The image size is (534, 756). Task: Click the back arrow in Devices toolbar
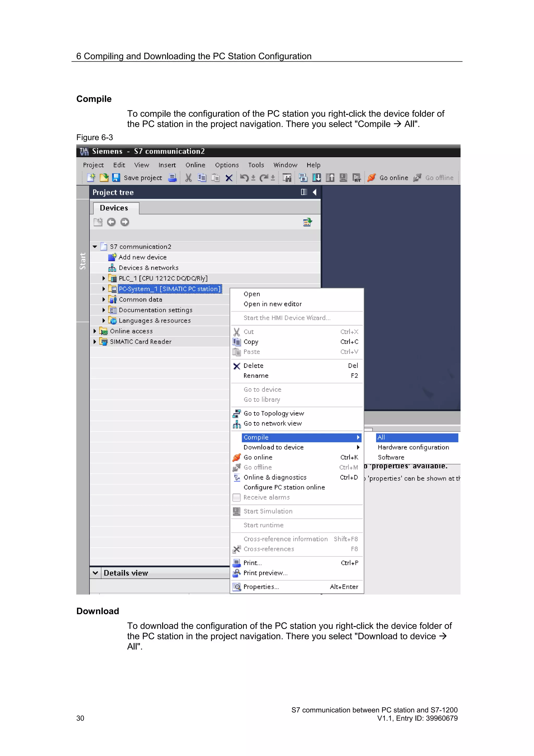tap(111, 222)
